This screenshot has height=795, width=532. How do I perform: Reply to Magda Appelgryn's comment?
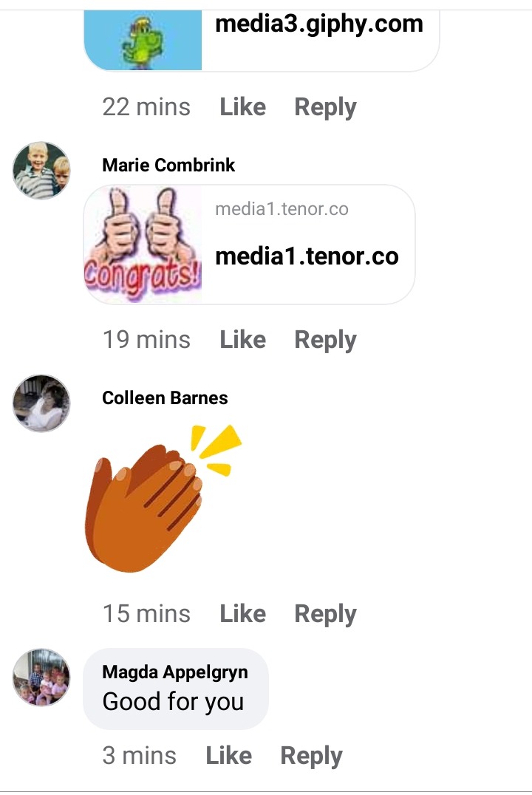[311, 757]
